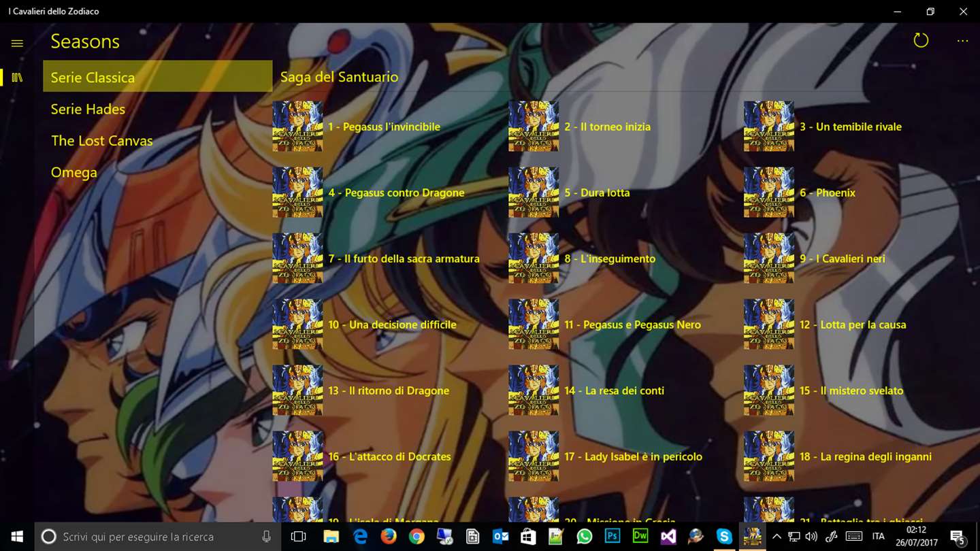Play episode 9 - I Cavalieri neri
Viewport: 980px width, 551px height.
coord(843,258)
